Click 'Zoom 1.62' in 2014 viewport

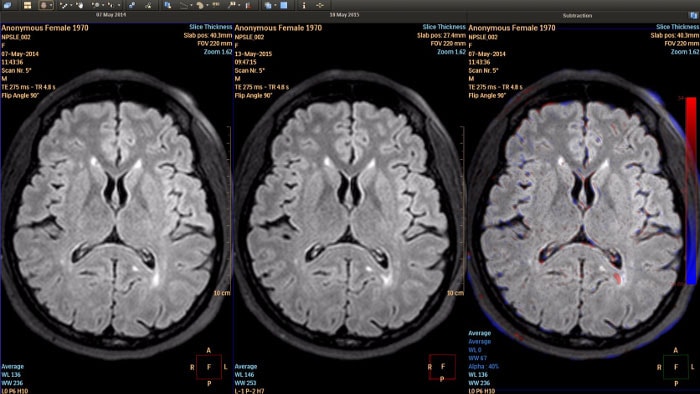(x=218, y=52)
